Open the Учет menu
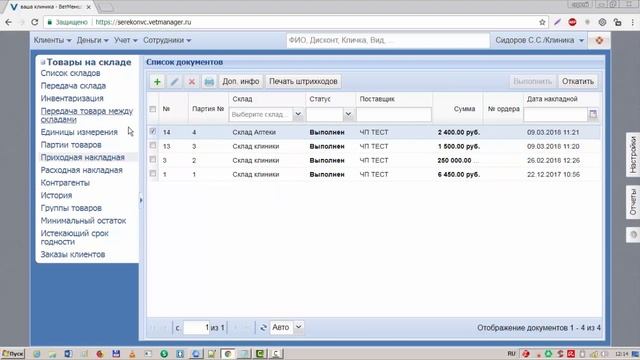 coord(126,40)
